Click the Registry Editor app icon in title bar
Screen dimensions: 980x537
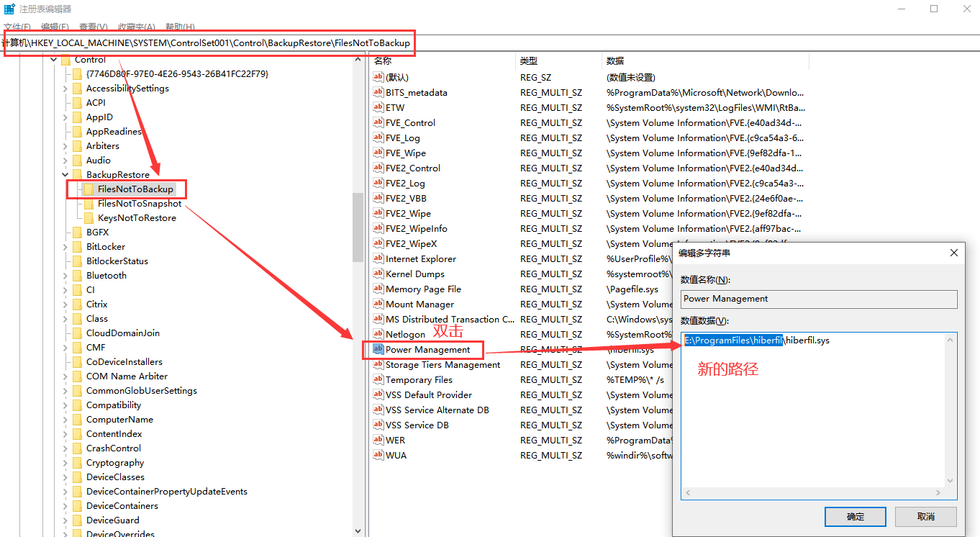click(10, 9)
